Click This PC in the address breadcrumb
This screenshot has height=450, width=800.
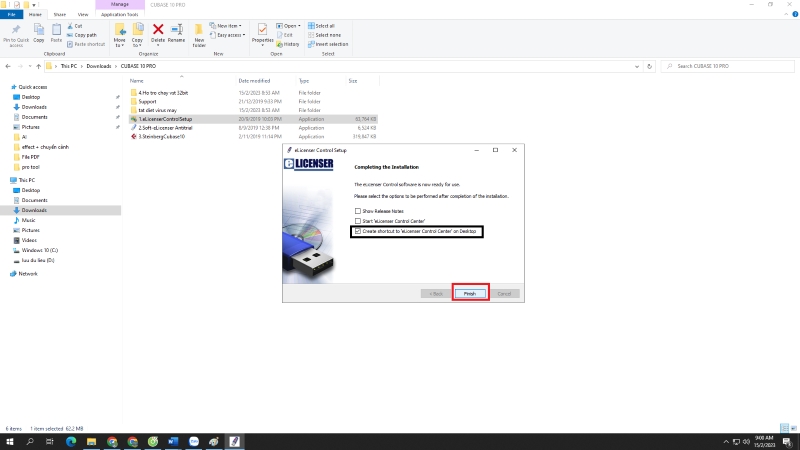(68, 66)
